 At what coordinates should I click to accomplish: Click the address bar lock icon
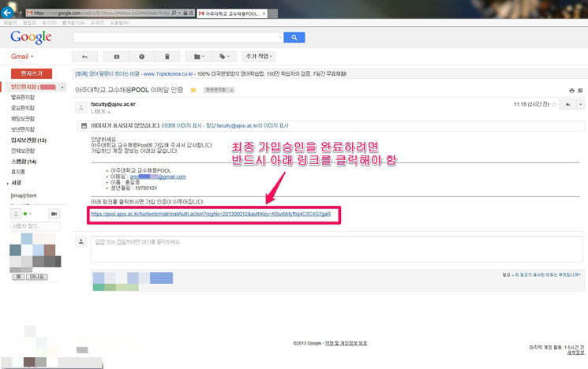(x=185, y=13)
